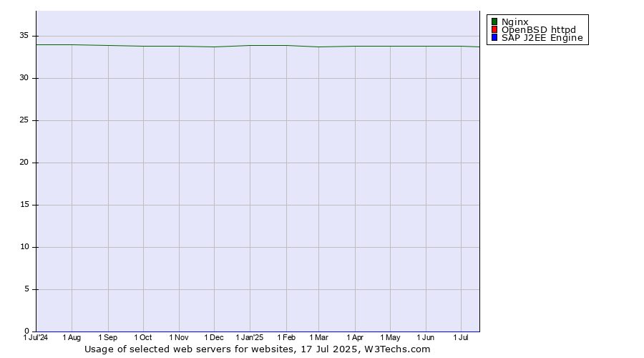Click the 1 Jun x-axis label

coord(426,337)
